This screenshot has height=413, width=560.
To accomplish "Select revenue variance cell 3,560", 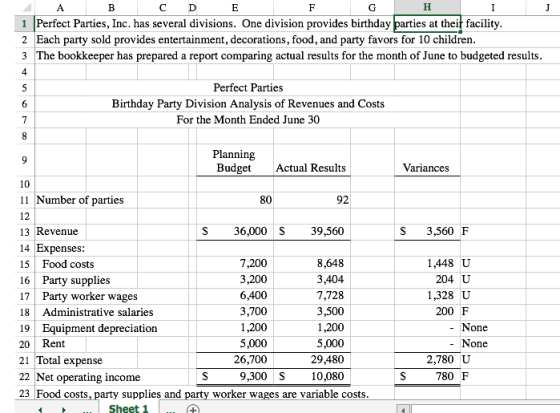I will (x=427, y=232).
